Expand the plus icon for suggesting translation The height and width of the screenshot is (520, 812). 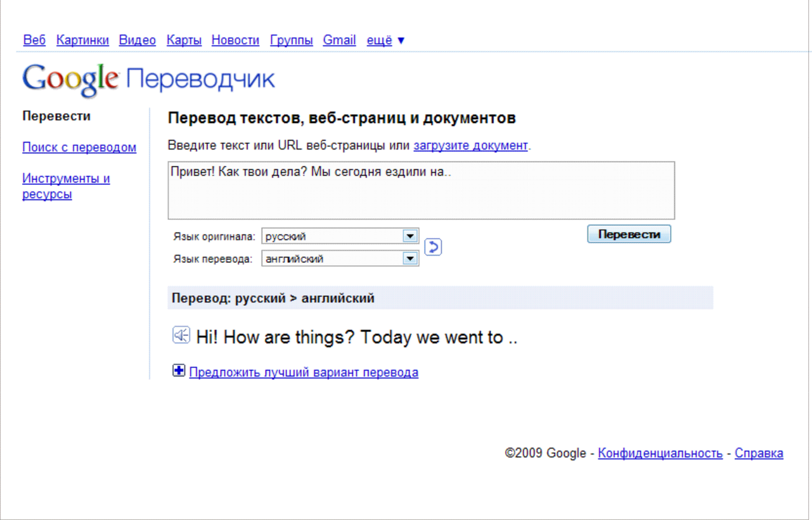coord(179,371)
